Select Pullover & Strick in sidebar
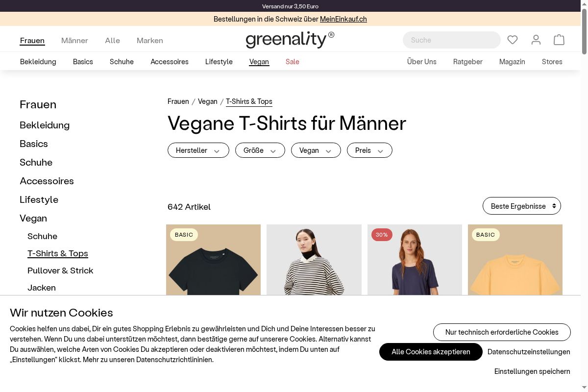588x392 pixels. [x=60, y=270]
